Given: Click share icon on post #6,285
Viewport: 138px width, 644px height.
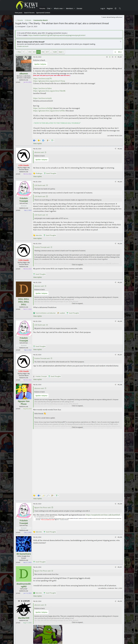Looking at the screenshot, I should 115,283.
